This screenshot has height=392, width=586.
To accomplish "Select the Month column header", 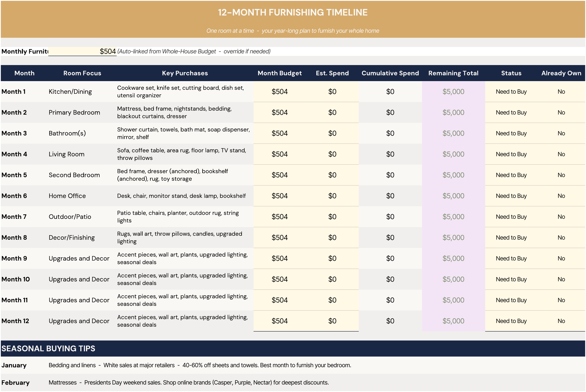I will click(24, 73).
